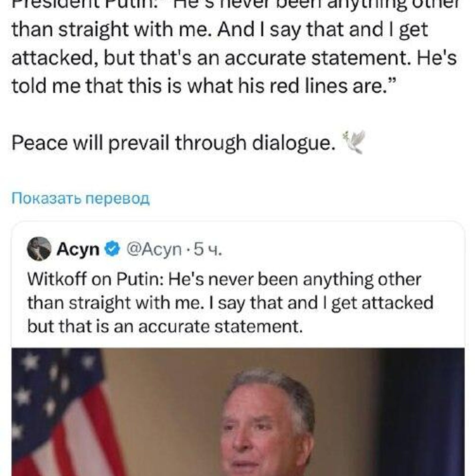Click the dark blue curtain in the video
Viewport: 475px width, 476px height.
pos(421,408)
